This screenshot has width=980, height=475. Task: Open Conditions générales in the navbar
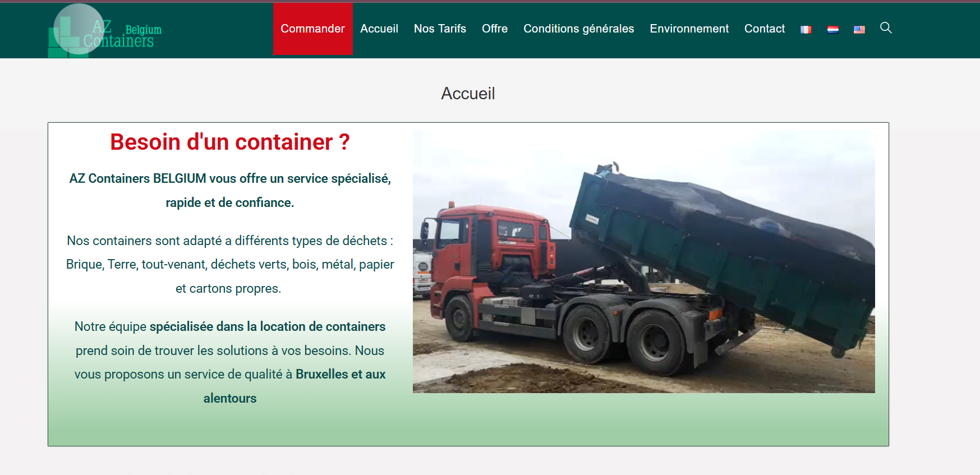point(578,29)
